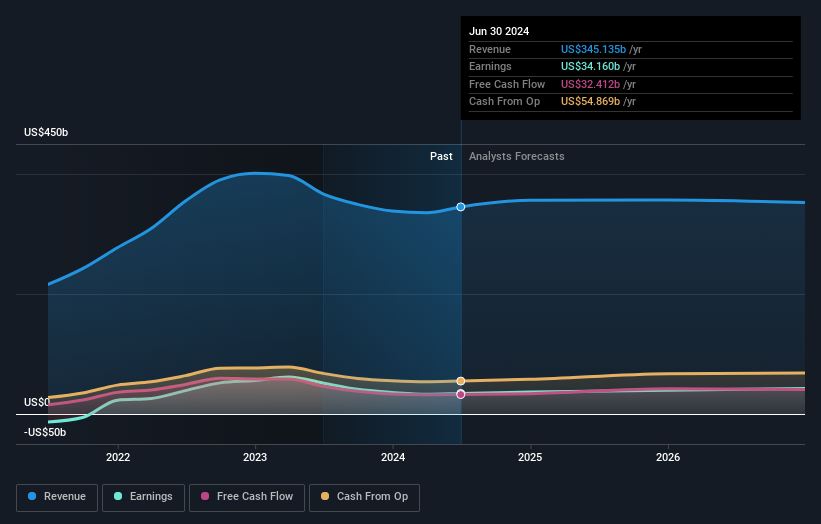Click the -US$50b y-axis label
The height and width of the screenshot is (524, 821).
45,432
